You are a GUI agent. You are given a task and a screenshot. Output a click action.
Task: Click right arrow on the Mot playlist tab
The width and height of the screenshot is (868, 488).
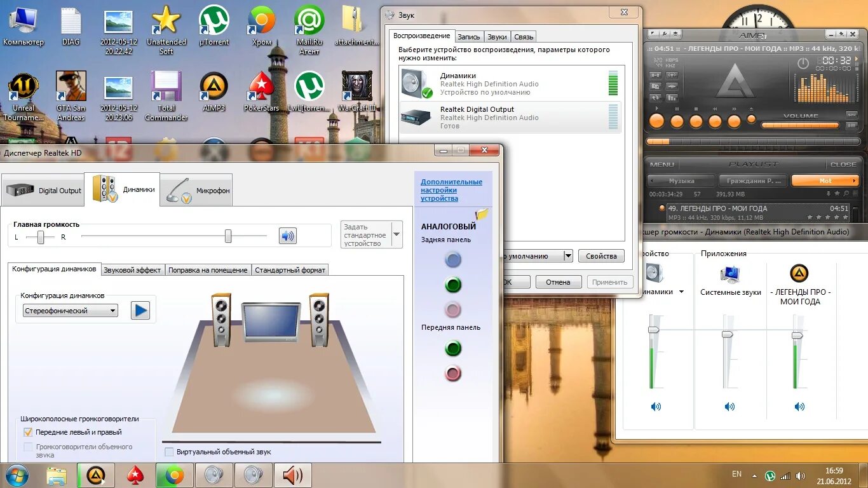(854, 181)
